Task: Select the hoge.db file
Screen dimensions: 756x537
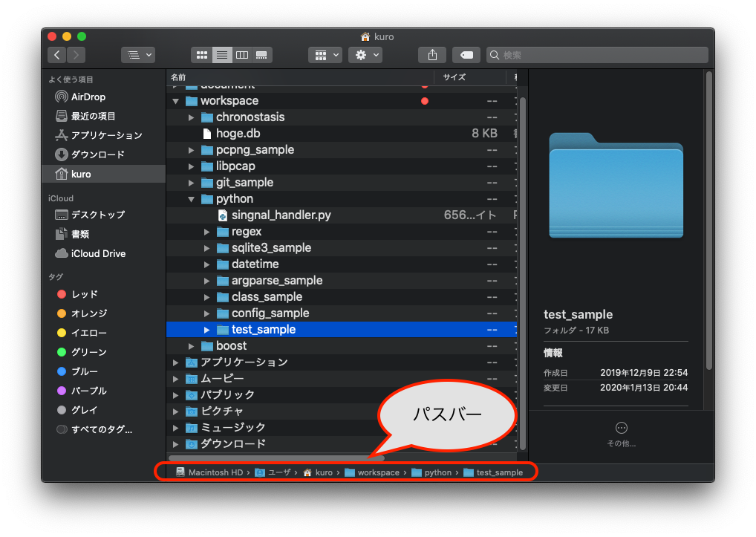Action: click(342, 134)
